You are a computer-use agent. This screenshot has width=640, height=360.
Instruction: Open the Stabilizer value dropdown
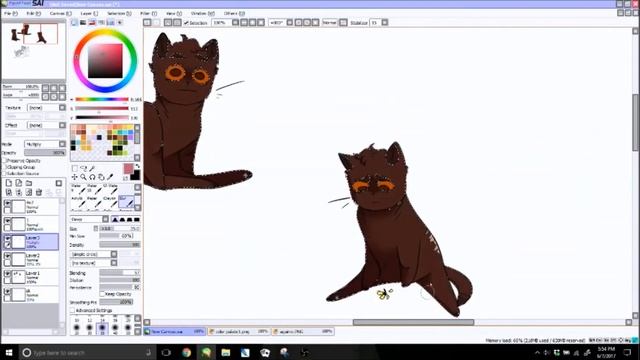[x=385, y=22]
